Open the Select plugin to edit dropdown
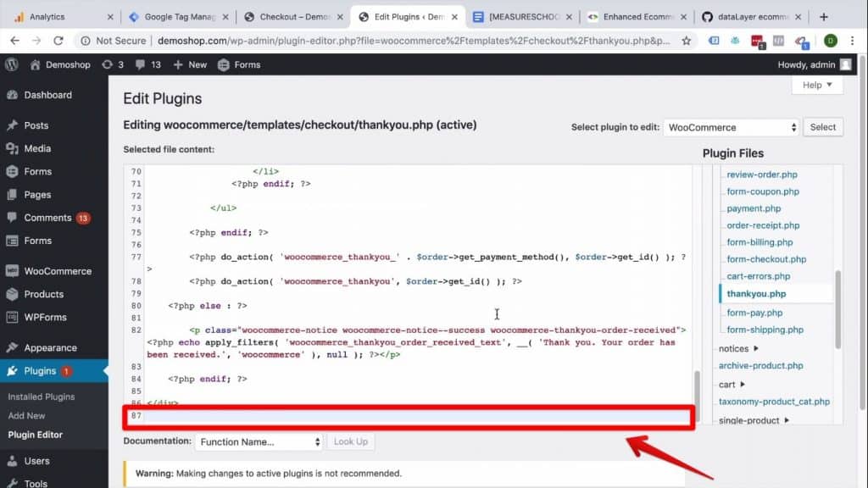The height and width of the screenshot is (488, 868). coord(732,127)
